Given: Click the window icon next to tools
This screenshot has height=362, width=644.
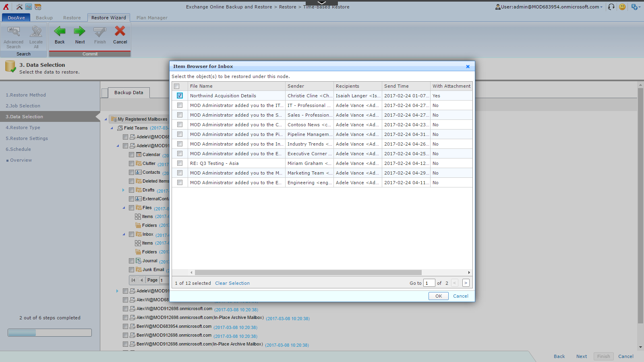Looking at the screenshot, I should 29,7.
